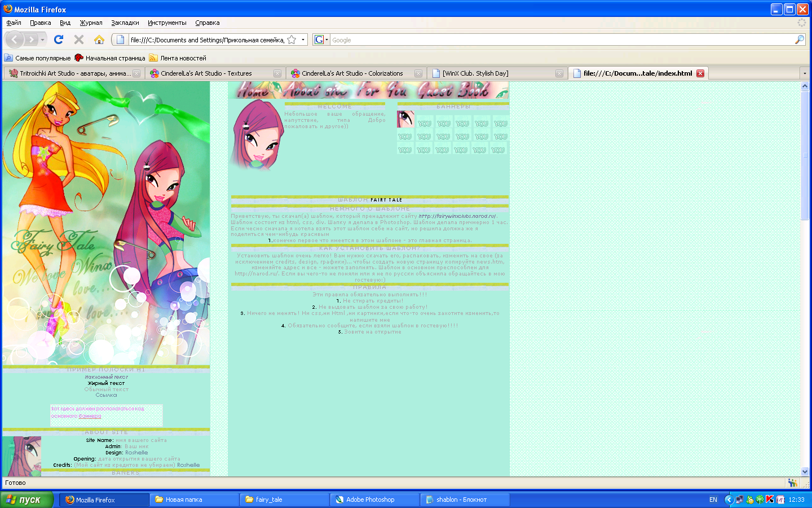This screenshot has height=508, width=812.
Task: Click the magnifier search icon in the Google box
Action: 799,40
